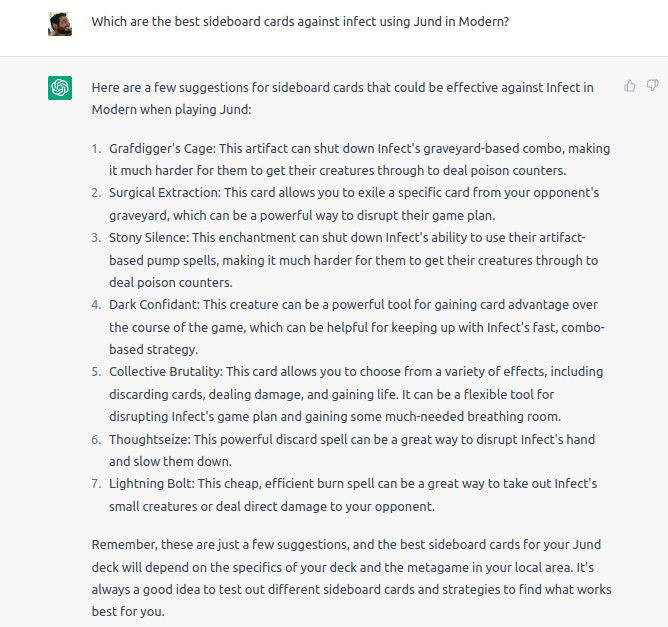Click the words 'Surgical Extraction' in item 2
This screenshot has height=627, width=668.
pos(164,193)
